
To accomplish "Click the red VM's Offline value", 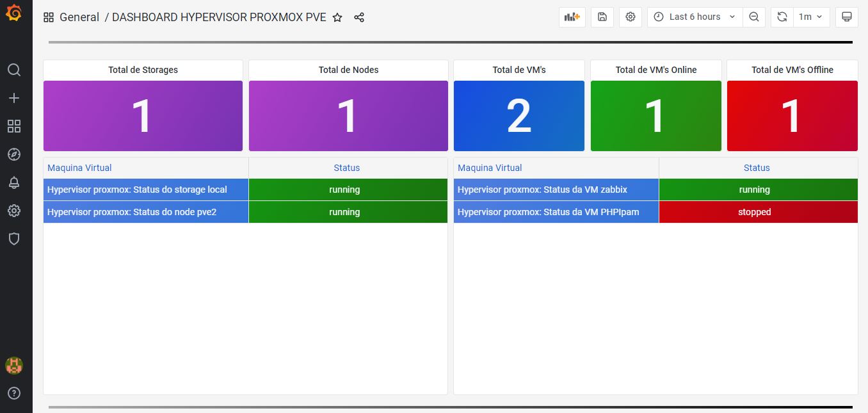I will coord(792,116).
